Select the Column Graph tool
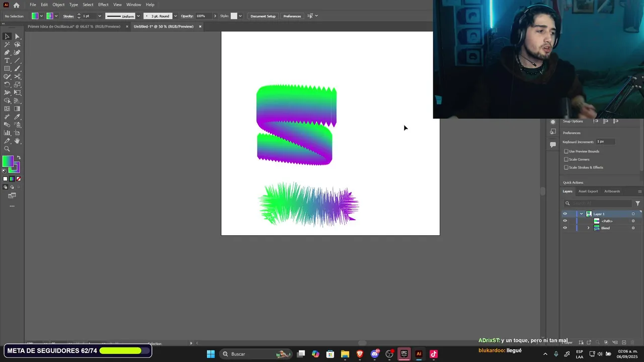Image resolution: width=644 pixels, height=362 pixels. tap(7, 133)
